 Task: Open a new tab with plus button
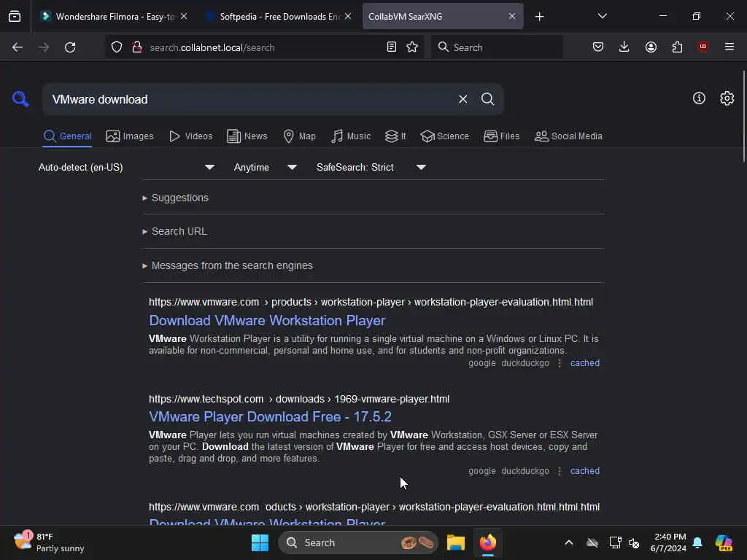539,17
